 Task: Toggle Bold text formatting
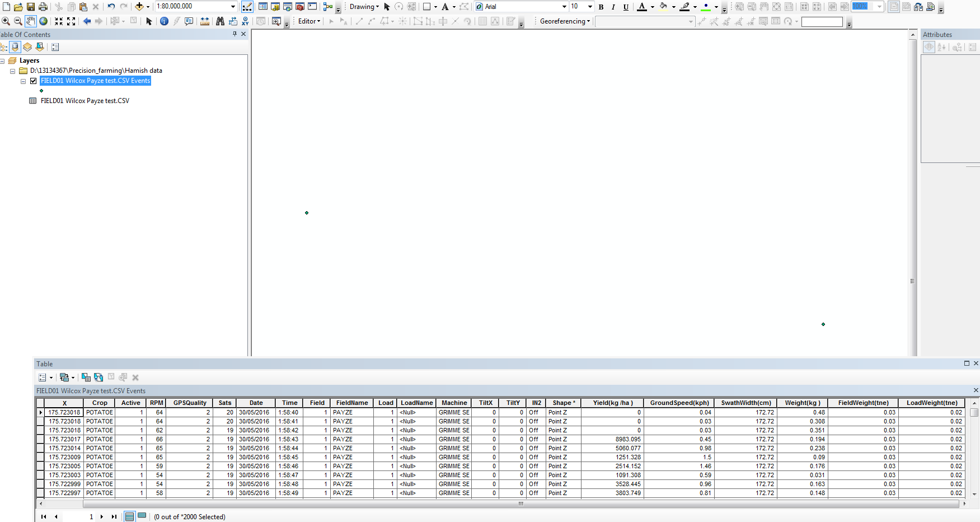(601, 7)
